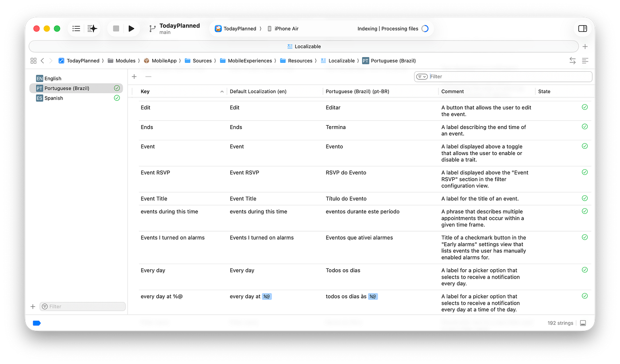Viewport: 620px width, 364px height.
Task: Toggle the navigator sidebar list icon
Action: 76,28
